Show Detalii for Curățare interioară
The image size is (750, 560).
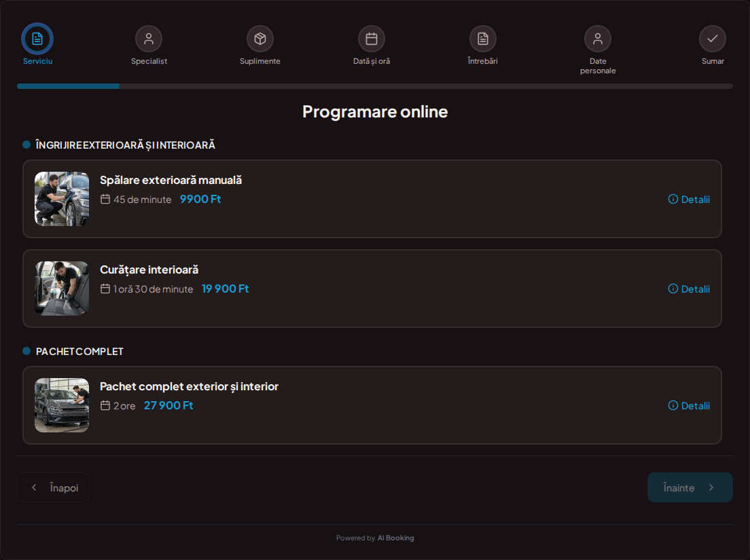(x=689, y=289)
